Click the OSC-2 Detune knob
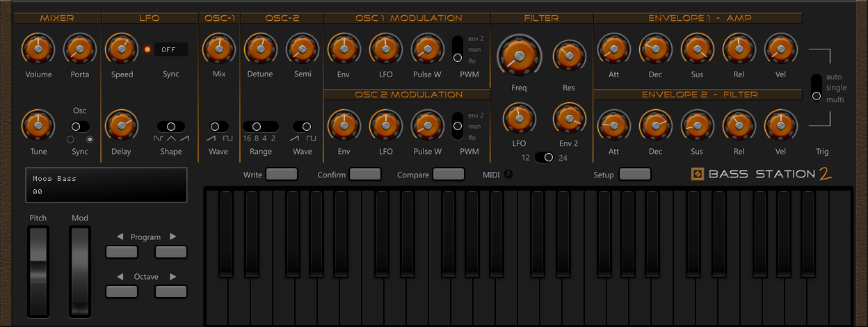 click(x=260, y=49)
